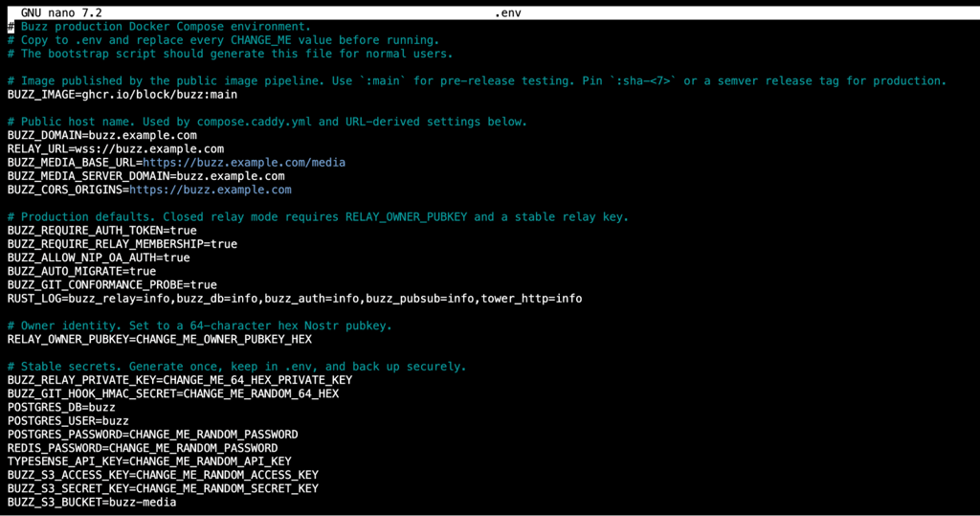980x516 pixels.
Task: Click the BUZZ_ALLOW_NIP_OA_AUTH=true line
Action: pyautogui.click(x=99, y=258)
